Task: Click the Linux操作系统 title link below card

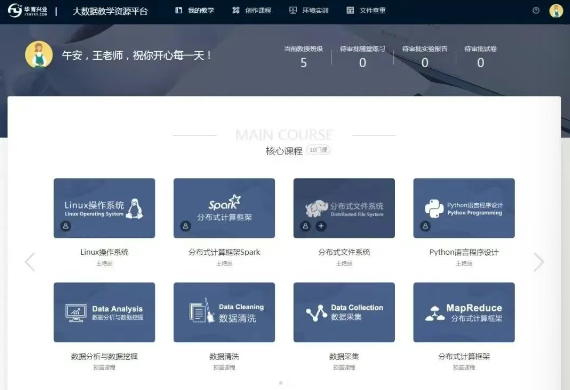Action: pyautogui.click(x=104, y=252)
